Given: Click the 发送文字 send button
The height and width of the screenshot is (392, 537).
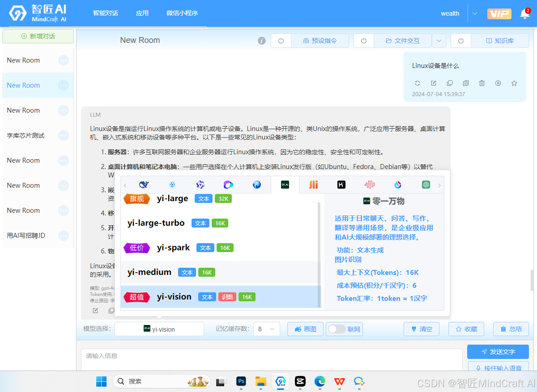Looking at the screenshot, I should 498,352.
